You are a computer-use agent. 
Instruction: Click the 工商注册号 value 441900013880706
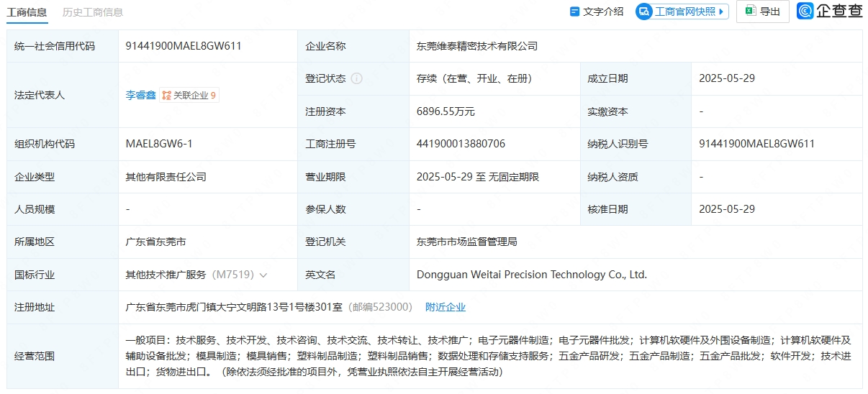pyautogui.click(x=461, y=144)
